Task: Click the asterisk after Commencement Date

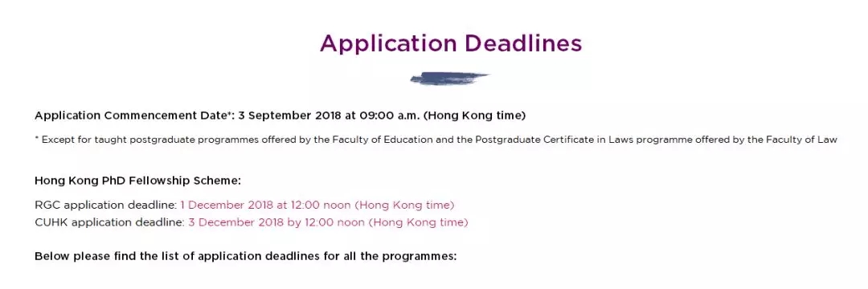Action: pyautogui.click(x=228, y=114)
